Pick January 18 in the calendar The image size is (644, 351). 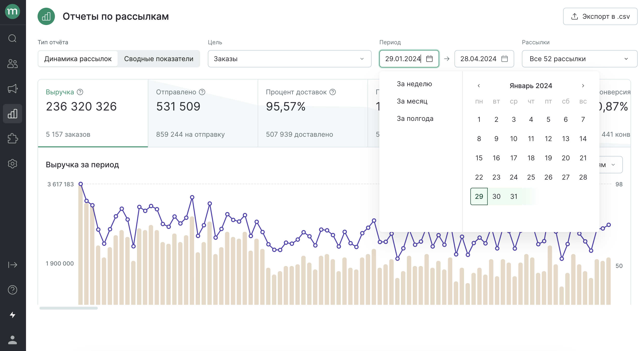[x=531, y=158]
